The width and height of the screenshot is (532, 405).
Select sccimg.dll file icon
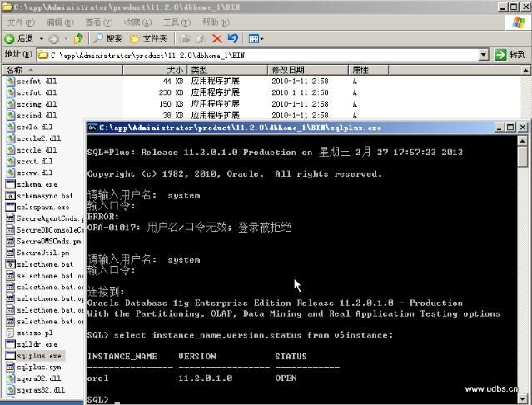(x=11, y=104)
